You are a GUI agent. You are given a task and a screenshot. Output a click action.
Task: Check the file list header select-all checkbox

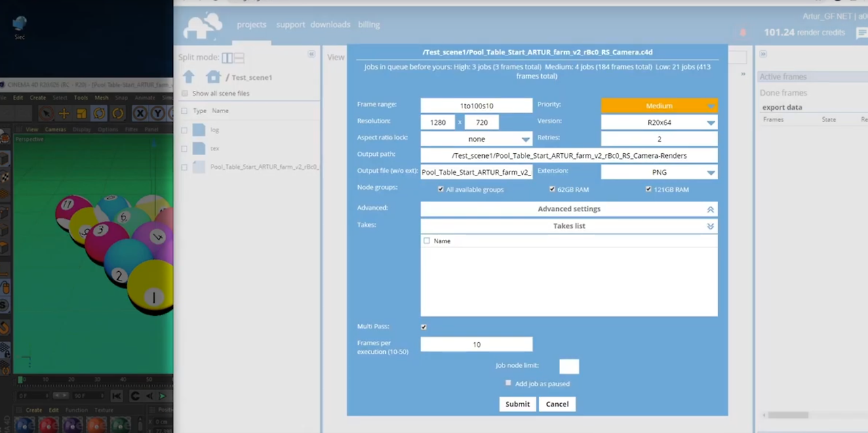[184, 110]
